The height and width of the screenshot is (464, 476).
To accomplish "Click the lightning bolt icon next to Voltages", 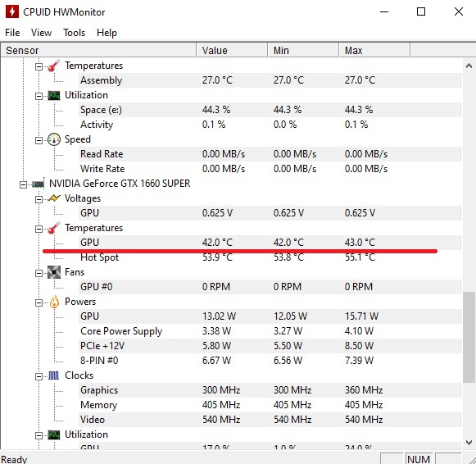I will (54, 198).
